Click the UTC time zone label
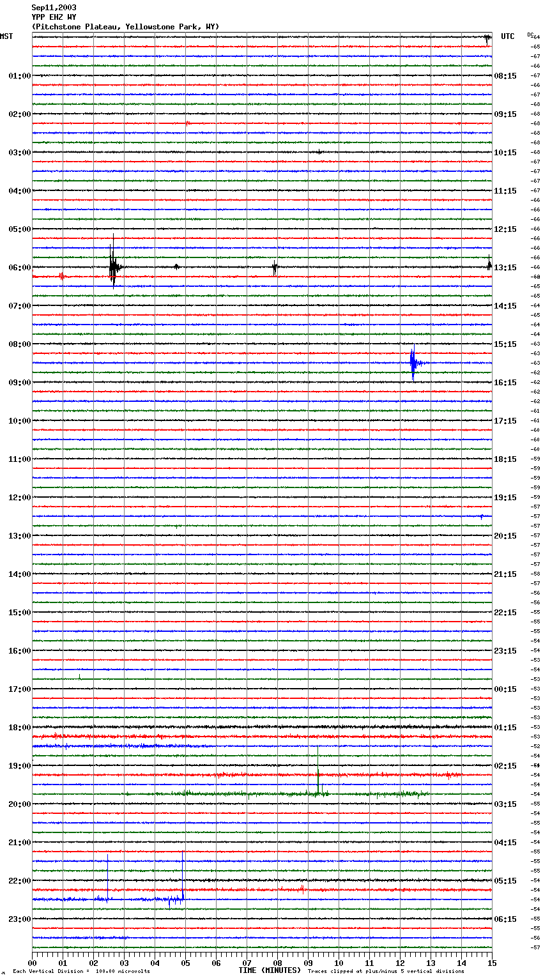The image size is (543, 980). (508, 36)
